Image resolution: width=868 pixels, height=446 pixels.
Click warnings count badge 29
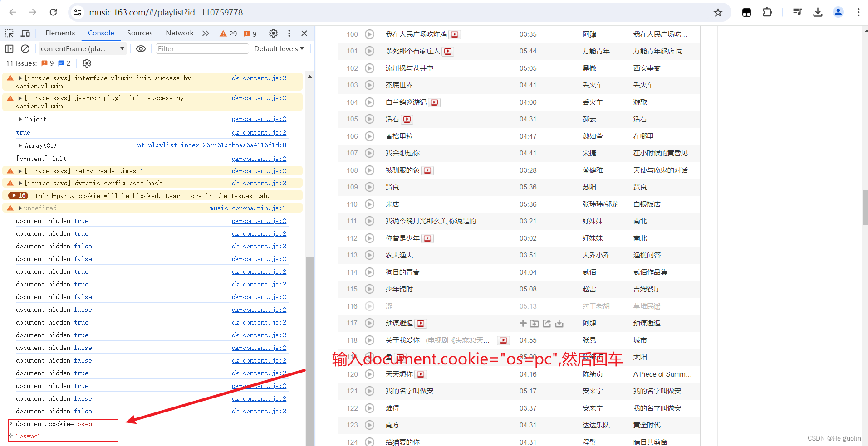pos(228,34)
